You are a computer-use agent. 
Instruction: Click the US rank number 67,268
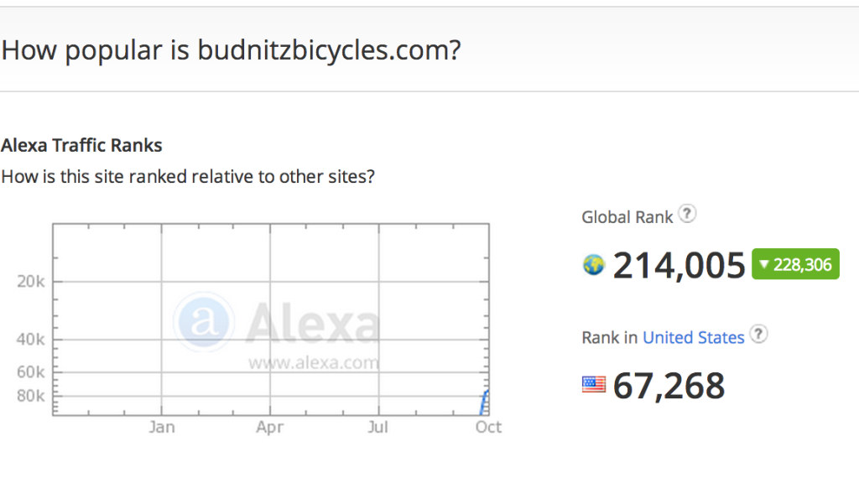pos(669,386)
